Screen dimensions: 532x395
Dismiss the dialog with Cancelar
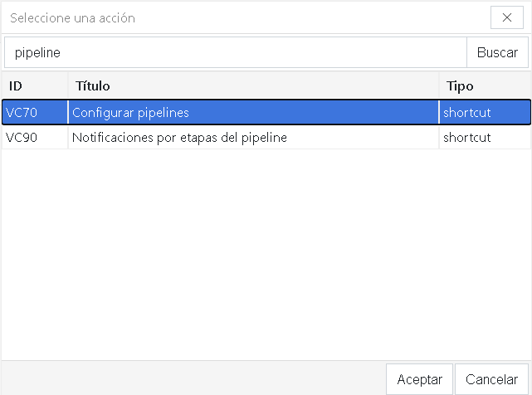[491, 379]
